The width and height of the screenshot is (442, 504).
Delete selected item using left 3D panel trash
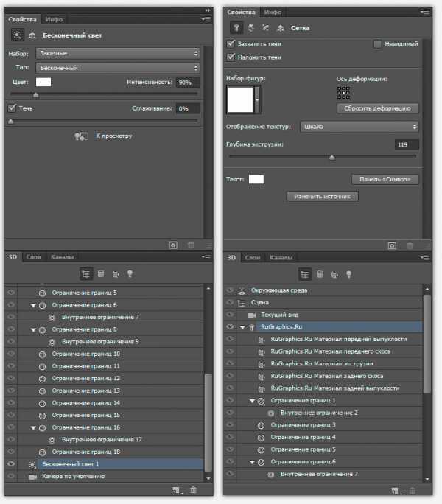pos(194,489)
